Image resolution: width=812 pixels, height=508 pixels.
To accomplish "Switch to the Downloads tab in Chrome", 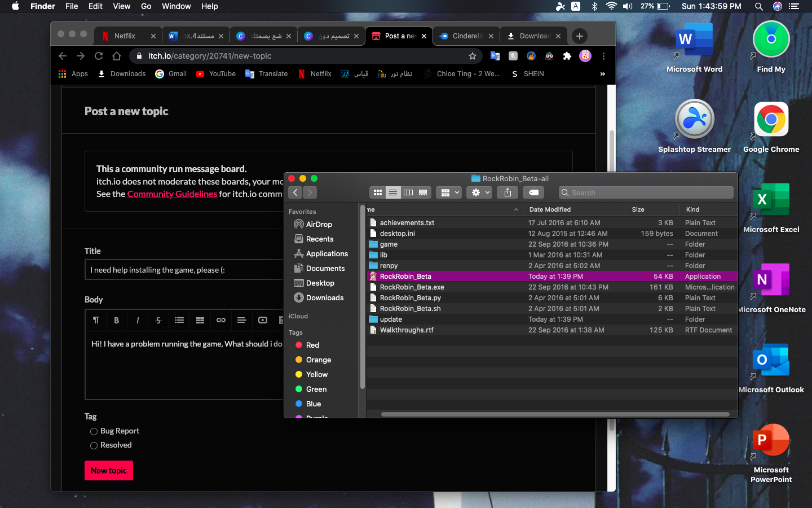I will 534,36.
